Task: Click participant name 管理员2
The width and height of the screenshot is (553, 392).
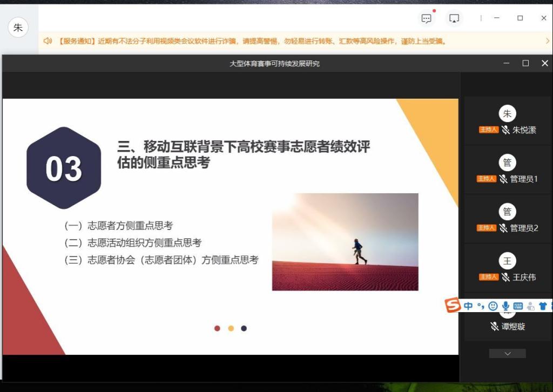Action: coord(524,228)
